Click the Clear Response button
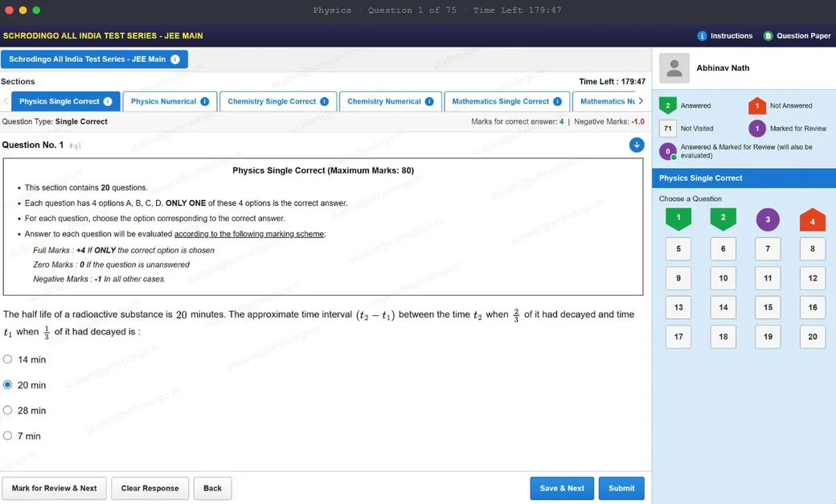836x504 pixels. tap(150, 488)
